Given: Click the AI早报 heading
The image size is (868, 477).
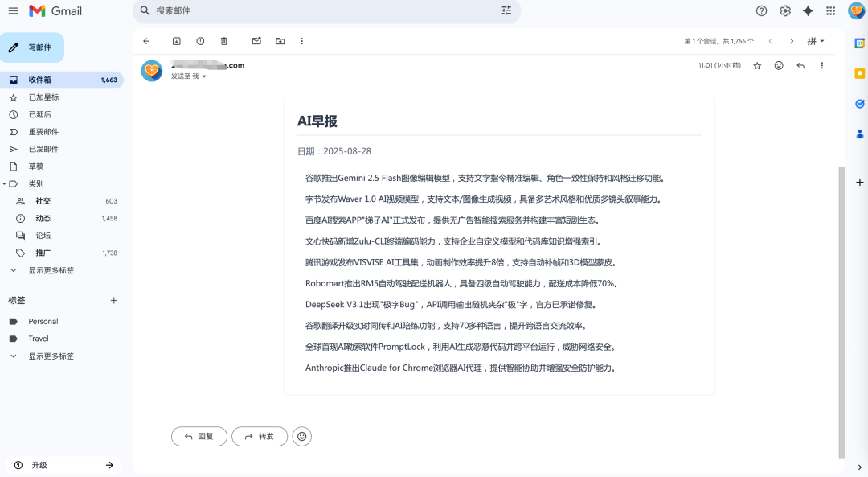Looking at the screenshot, I should tap(317, 121).
